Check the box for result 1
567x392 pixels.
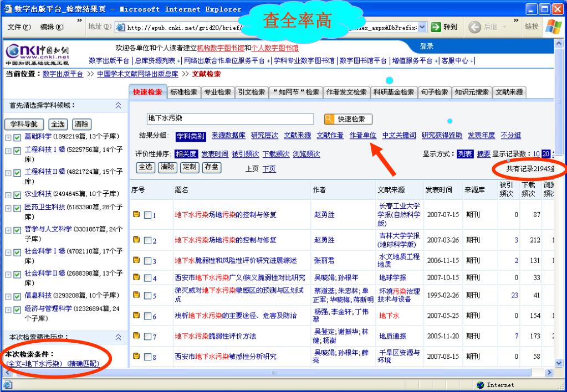pos(147,215)
